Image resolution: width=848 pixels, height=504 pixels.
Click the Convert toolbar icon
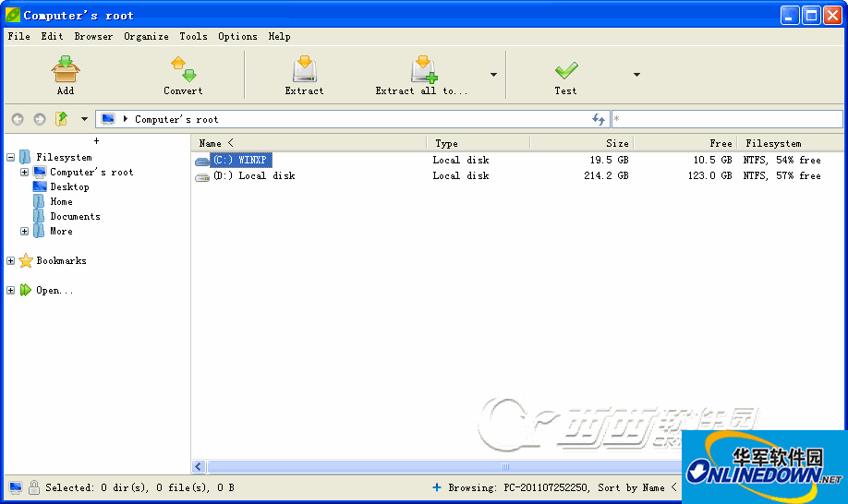point(183,70)
